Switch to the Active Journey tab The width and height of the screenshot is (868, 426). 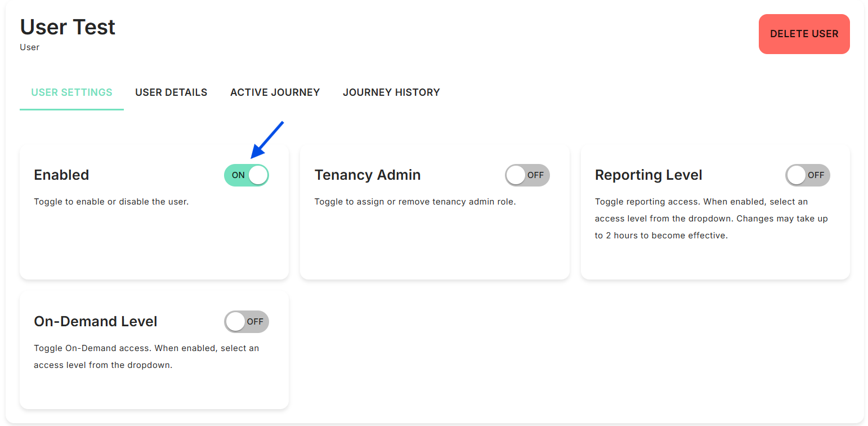point(275,92)
